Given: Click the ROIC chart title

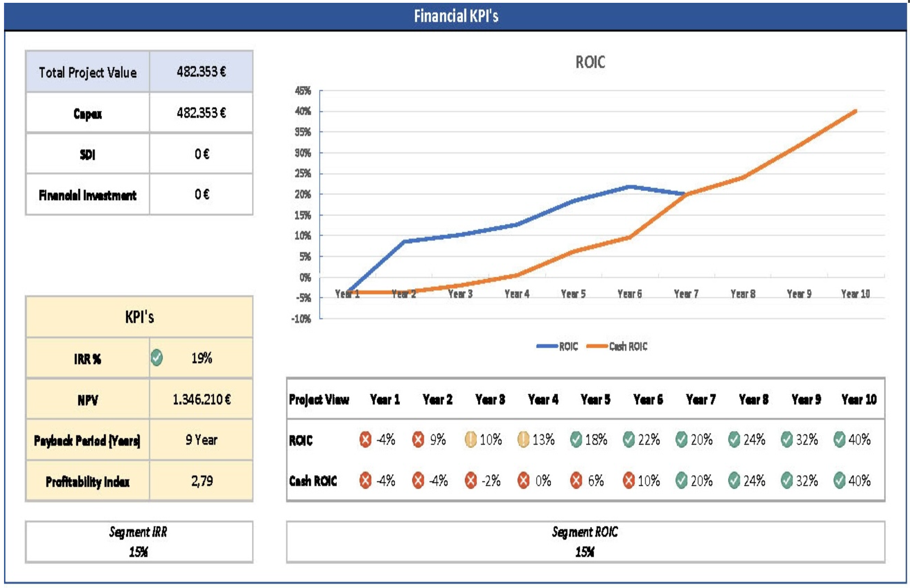Looking at the screenshot, I should coord(590,62).
